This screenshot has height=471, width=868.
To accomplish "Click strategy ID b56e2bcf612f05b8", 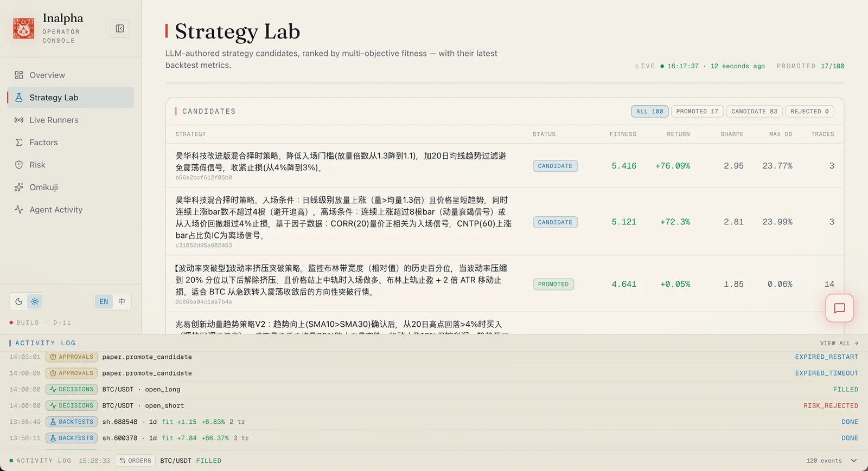I will pyautogui.click(x=203, y=178).
